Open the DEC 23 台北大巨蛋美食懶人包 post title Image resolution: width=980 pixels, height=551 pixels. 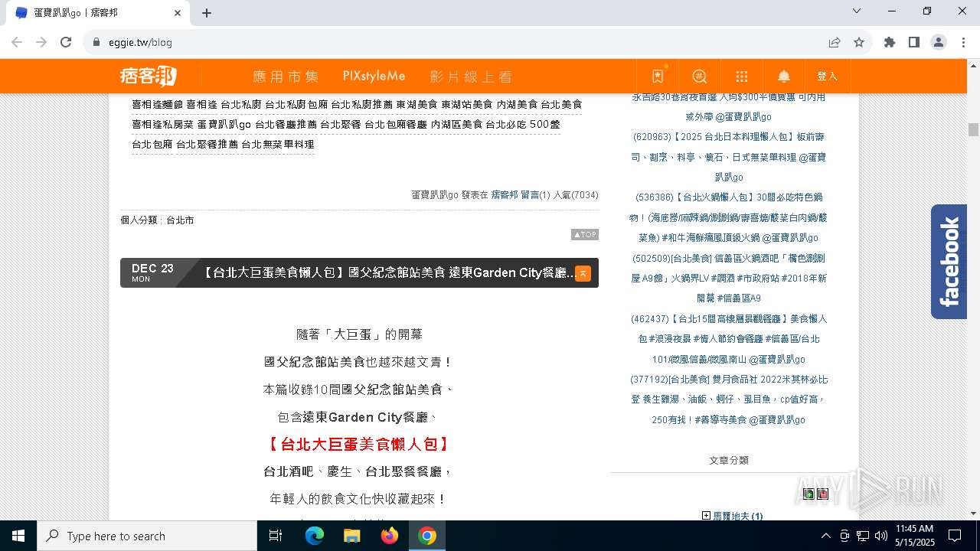389,273
